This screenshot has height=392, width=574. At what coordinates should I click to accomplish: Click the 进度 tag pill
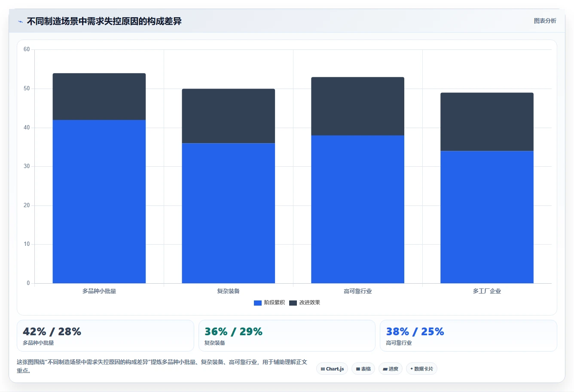tap(391, 369)
